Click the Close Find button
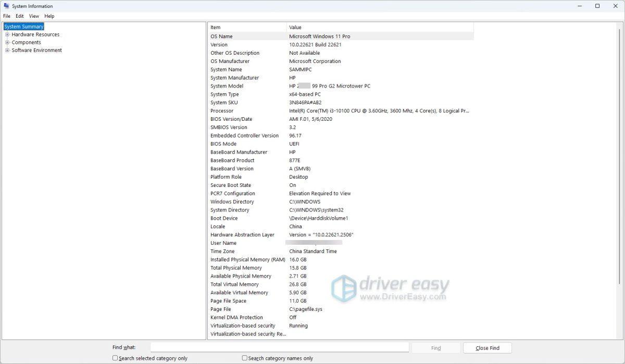The image size is (625, 364). [488, 348]
